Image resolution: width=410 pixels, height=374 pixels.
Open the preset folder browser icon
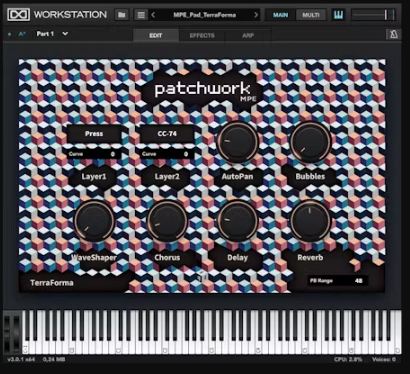point(122,15)
